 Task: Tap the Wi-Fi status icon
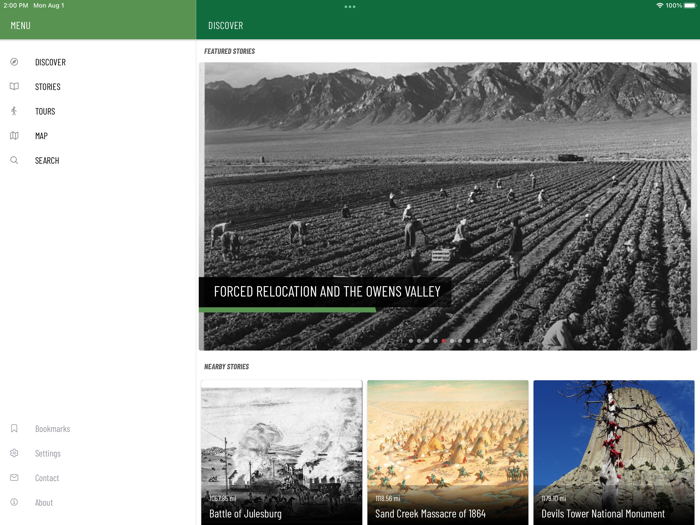(660, 5)
